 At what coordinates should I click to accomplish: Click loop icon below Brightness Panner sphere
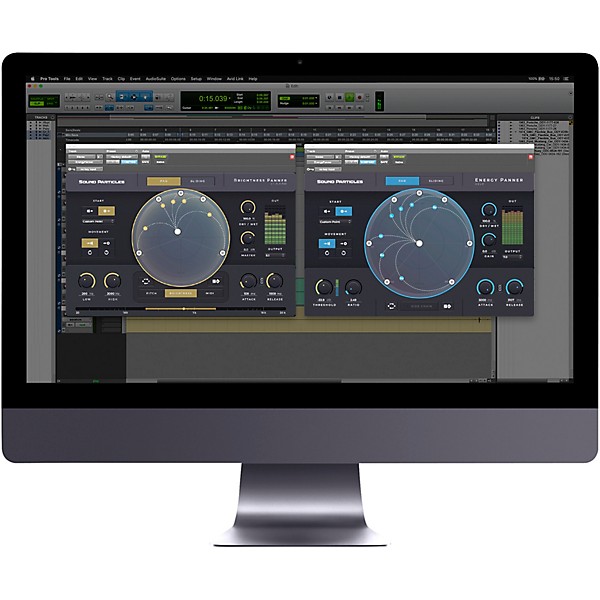(146, 281)
